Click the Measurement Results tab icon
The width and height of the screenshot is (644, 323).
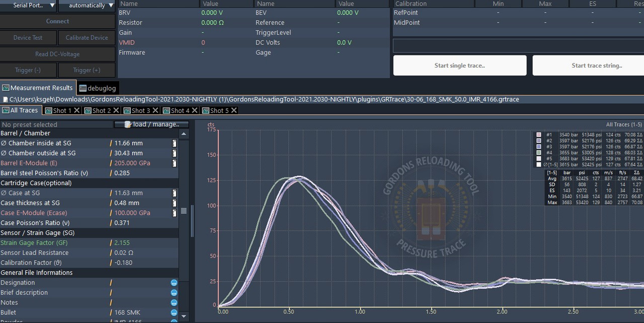tap(6, 88)
